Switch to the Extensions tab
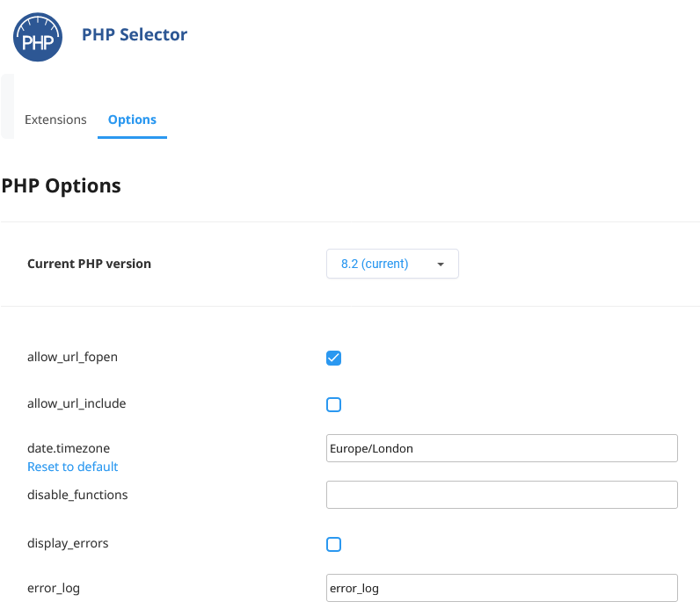This screenshot has height=609, width=700. tap(55, 120)
